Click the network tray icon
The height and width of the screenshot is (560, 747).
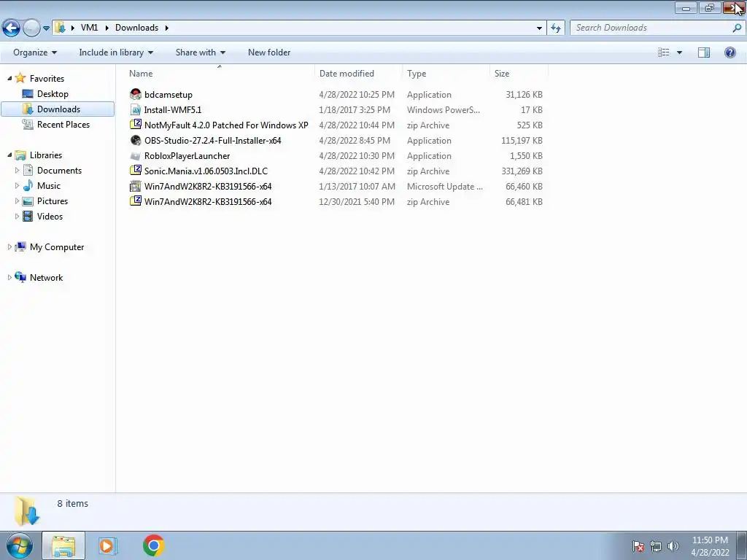656,546
